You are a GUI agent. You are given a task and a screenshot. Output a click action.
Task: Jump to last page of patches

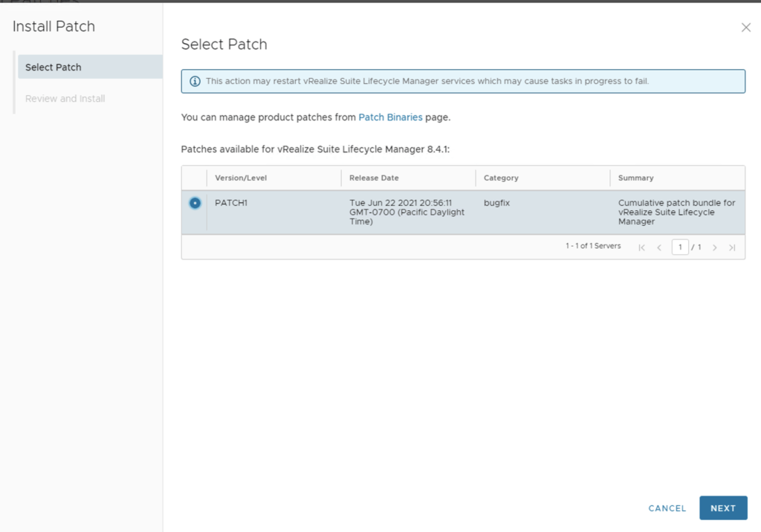coord(732,247)
